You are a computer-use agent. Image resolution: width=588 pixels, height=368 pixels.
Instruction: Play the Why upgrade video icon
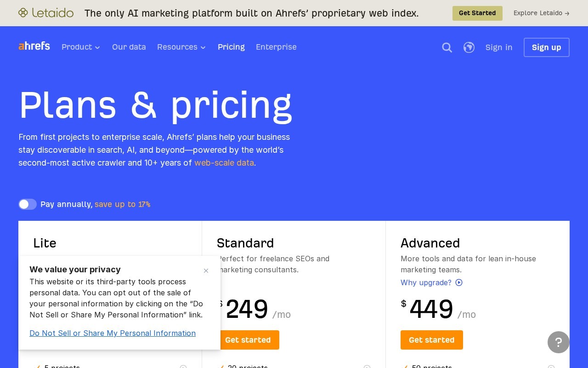tap(459, 282)
